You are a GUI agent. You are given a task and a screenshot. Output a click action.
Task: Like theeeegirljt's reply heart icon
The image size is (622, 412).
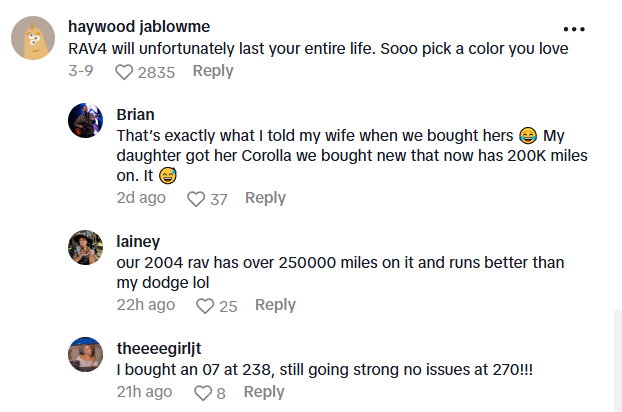[x=202, y=393]
